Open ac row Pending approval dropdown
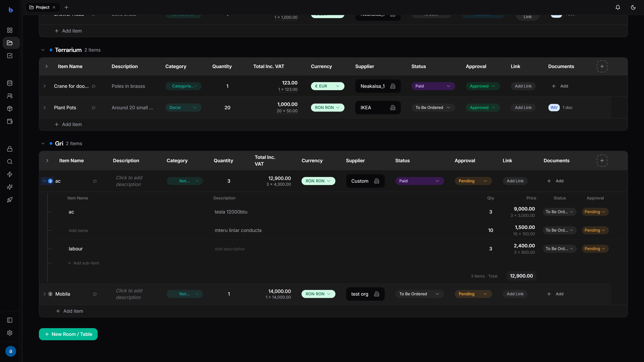644x362 pixels. [x=473, y=181]
